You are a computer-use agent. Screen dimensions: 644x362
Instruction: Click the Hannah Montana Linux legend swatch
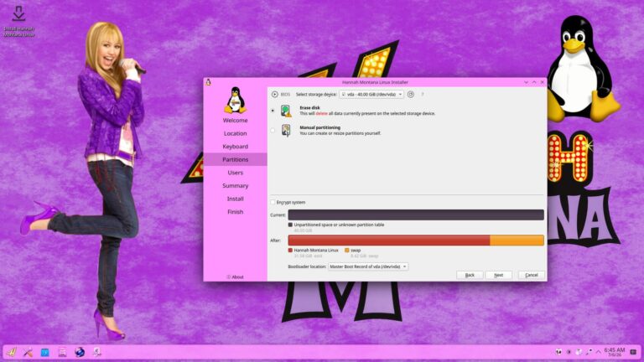pos(290,250)
